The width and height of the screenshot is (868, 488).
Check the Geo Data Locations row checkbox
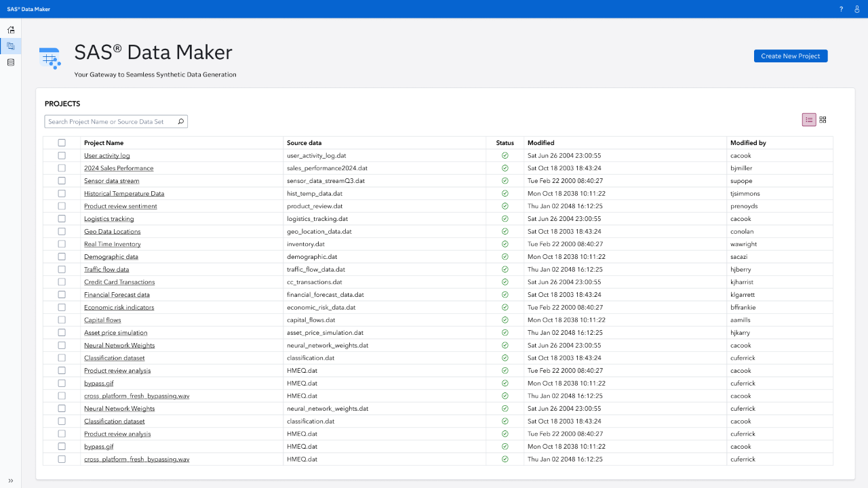[x=62, y=232]
